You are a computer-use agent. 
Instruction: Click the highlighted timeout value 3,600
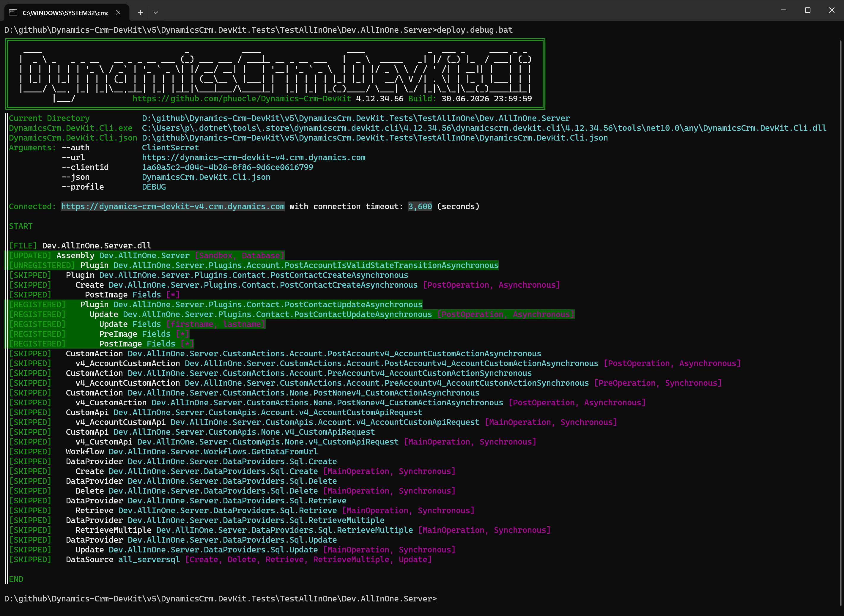[420, 206]
